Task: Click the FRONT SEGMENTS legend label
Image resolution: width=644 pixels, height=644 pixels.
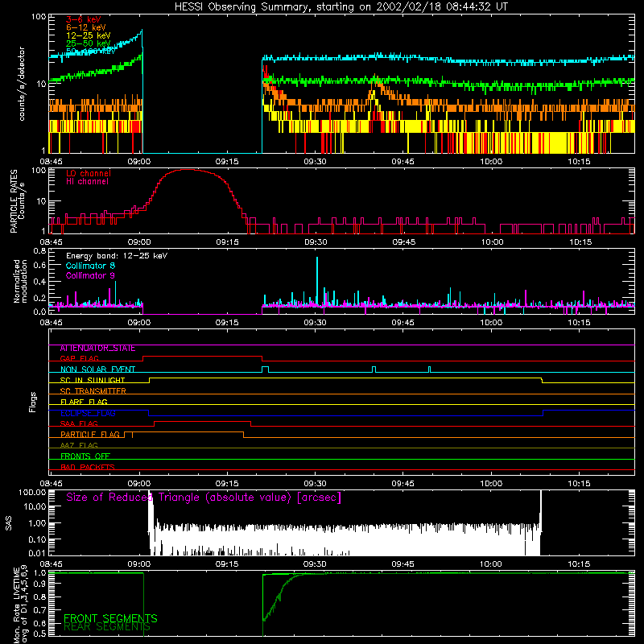Action: [x=110, y=618]
